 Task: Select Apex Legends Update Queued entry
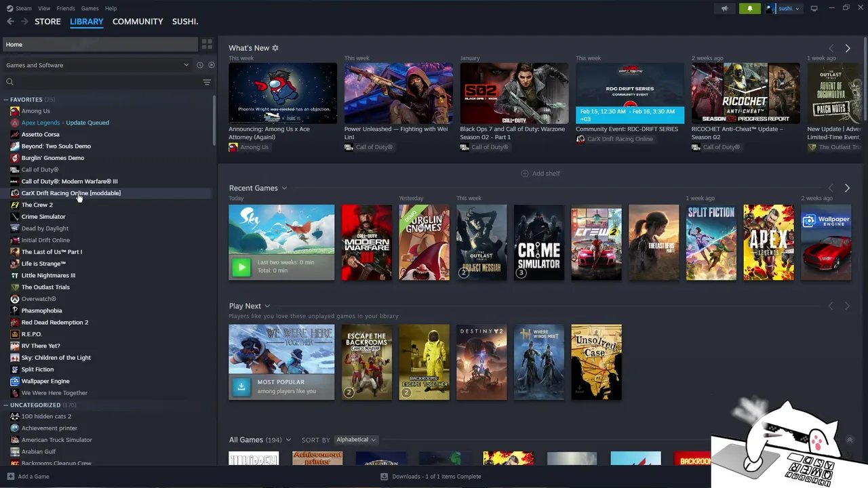click(x=65, y=123)
